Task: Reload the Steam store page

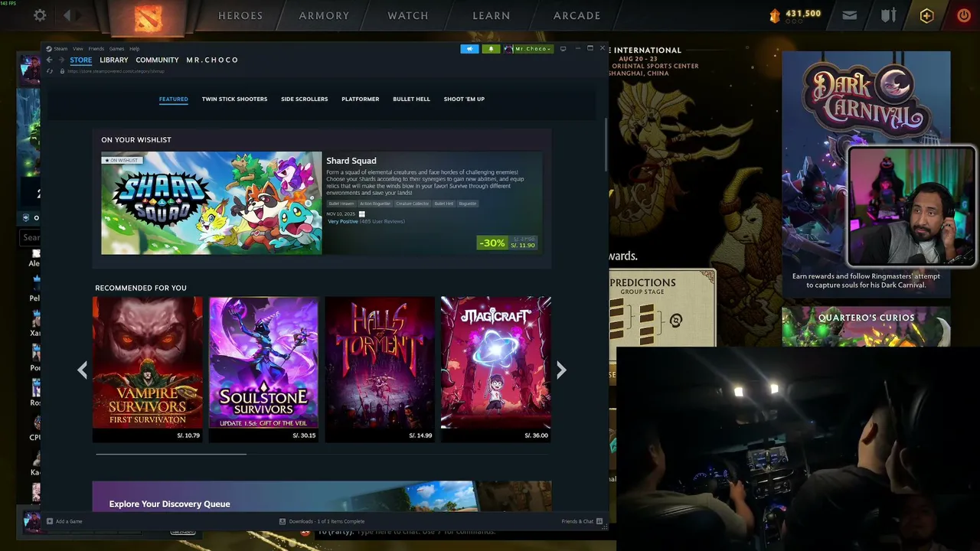Action: 50,71
